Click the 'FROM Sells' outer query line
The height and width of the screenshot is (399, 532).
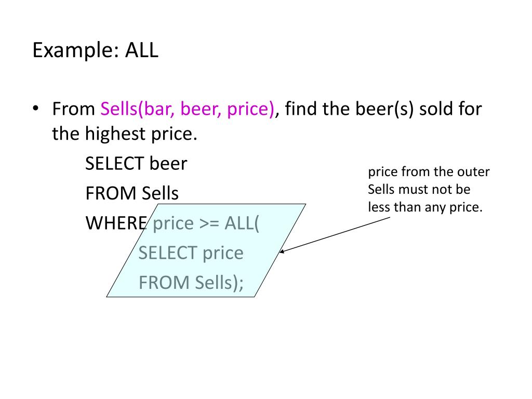132,193
